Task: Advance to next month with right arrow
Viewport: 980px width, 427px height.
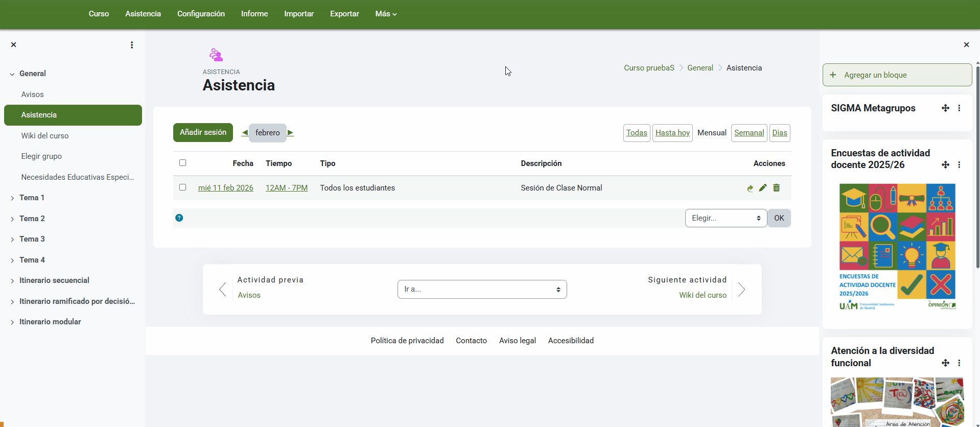Action: click(x=290, y=133)
